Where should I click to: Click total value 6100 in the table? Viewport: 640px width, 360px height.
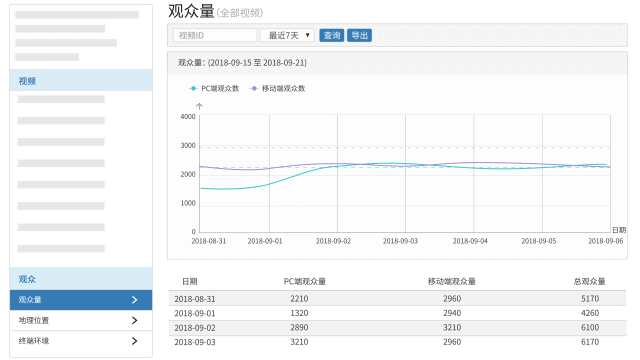590,327
